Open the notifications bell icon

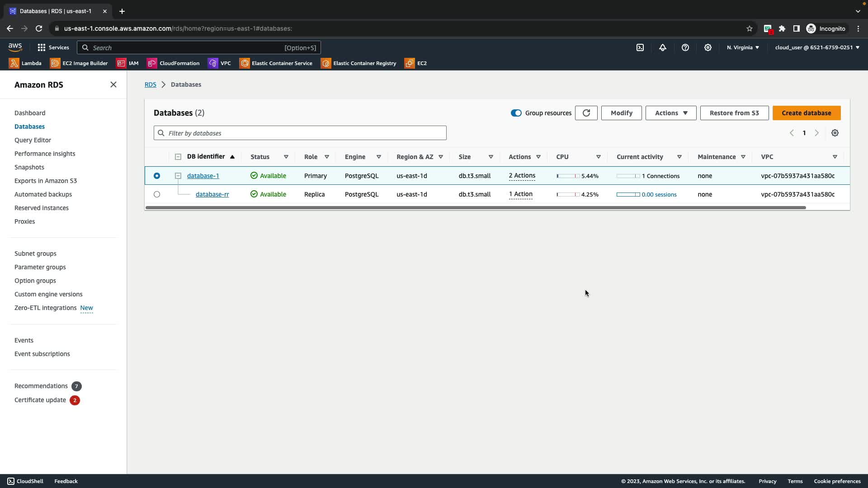[x=663, y=47]
